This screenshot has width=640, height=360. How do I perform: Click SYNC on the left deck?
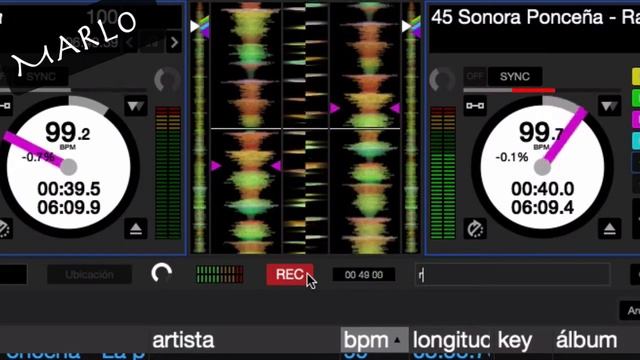click(x=41, y=76)
